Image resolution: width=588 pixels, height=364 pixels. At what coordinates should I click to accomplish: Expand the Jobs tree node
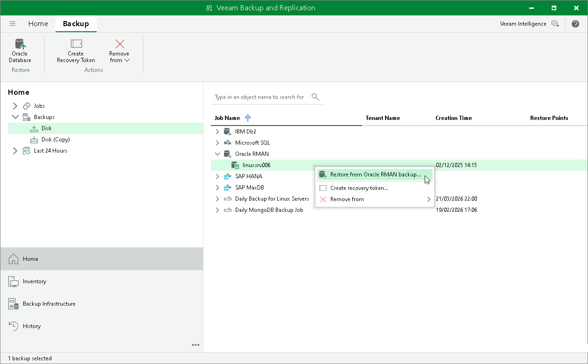coord(15,106)
